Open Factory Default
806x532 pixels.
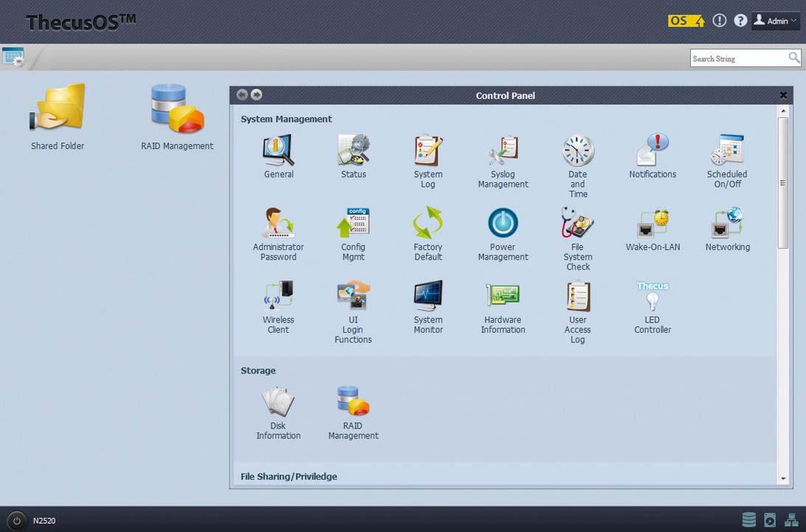(x=427, y=223)
